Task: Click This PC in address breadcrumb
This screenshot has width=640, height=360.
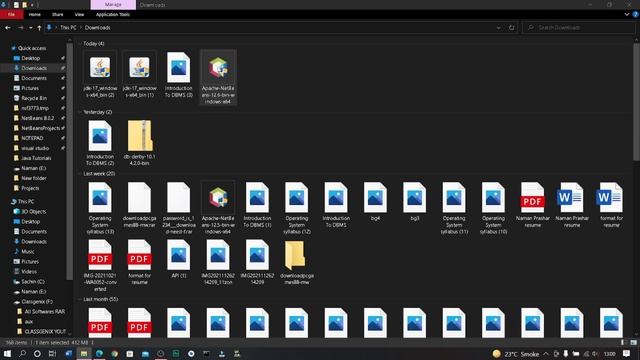Action: tap(68, 28)
